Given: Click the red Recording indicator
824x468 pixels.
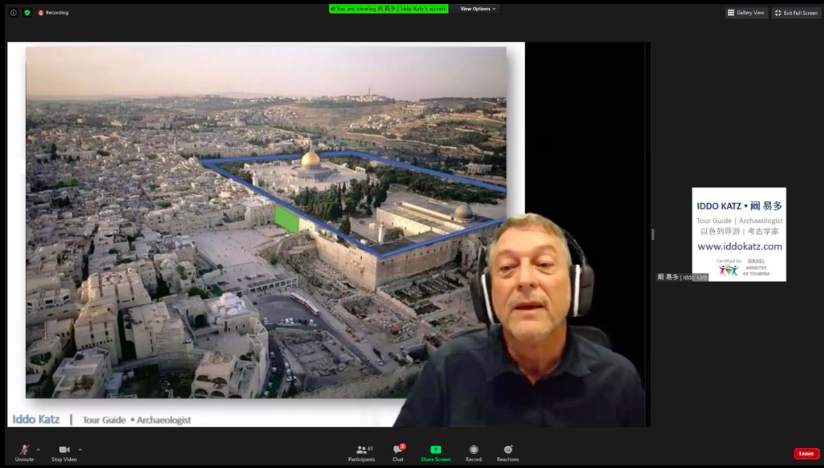Looking at the screenshot, I should pos(53,13).
